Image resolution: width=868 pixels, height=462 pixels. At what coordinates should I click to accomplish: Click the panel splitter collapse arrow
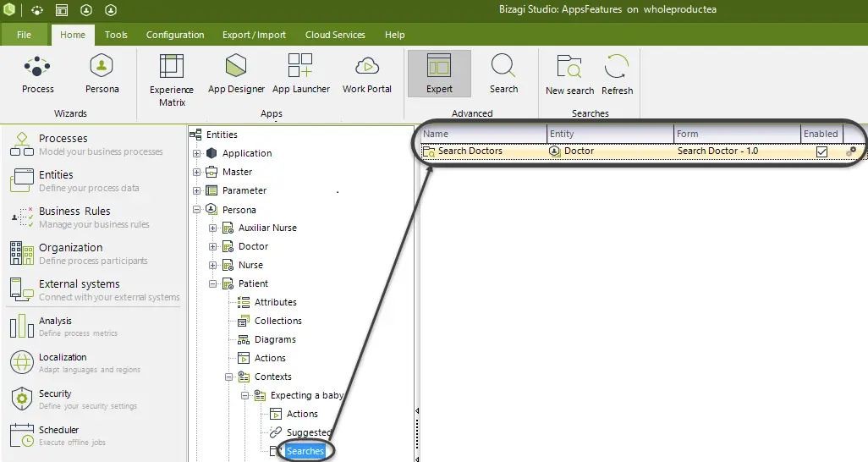pos(417,411)
